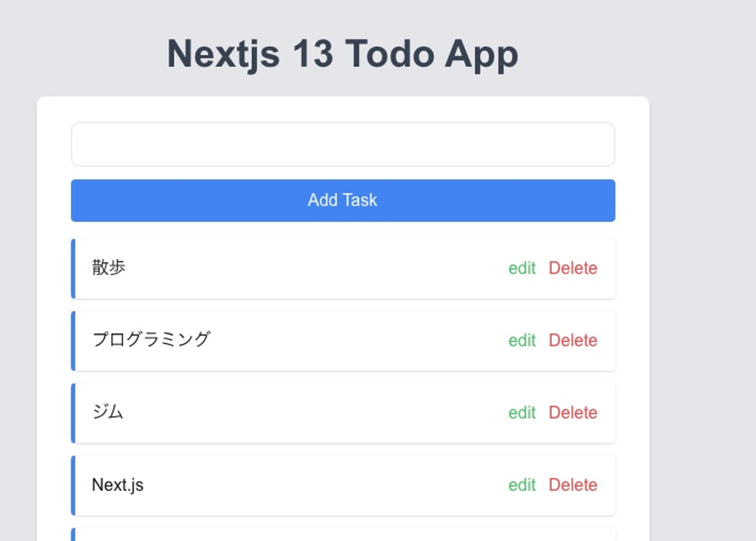Click the blue accent bar of 散歩 task
This screenshot has height=541, width=756.
(x=73, y=269)
